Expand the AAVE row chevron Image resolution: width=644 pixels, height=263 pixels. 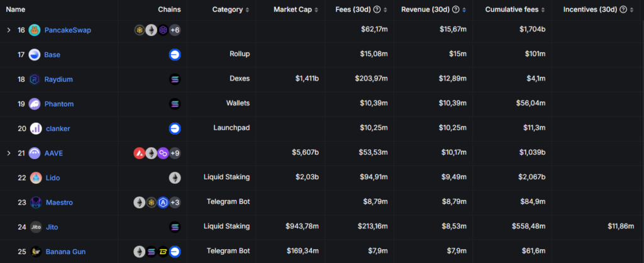(9, 153)
